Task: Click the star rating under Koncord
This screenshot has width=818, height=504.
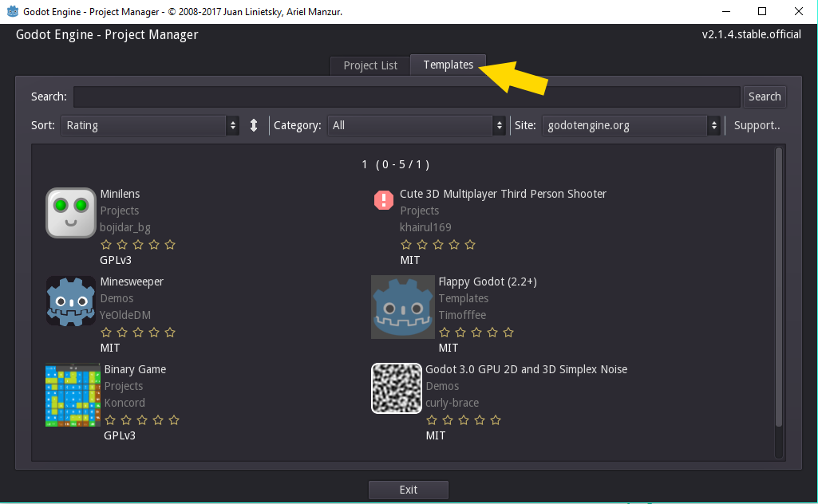Action: [x=142, y=419]
